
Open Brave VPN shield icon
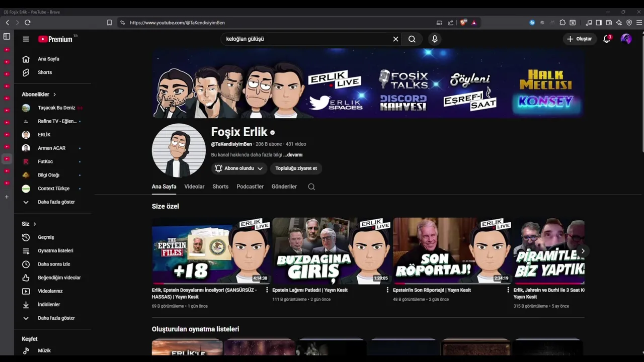[629, 23]
